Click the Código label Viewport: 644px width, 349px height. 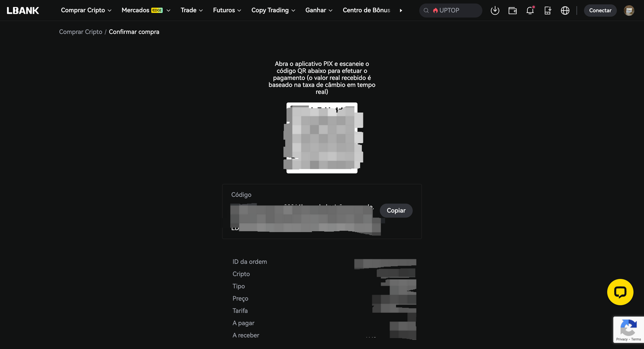tap(242, 195)
